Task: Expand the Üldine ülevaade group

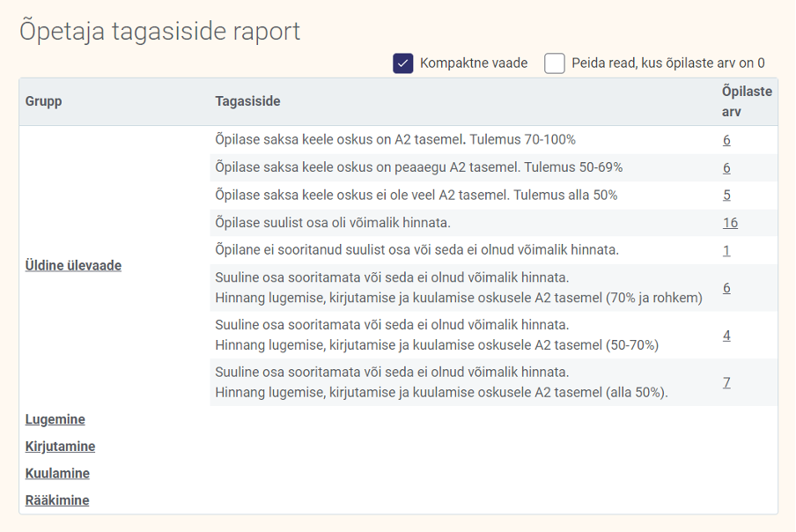Action: tap(73, 265)
